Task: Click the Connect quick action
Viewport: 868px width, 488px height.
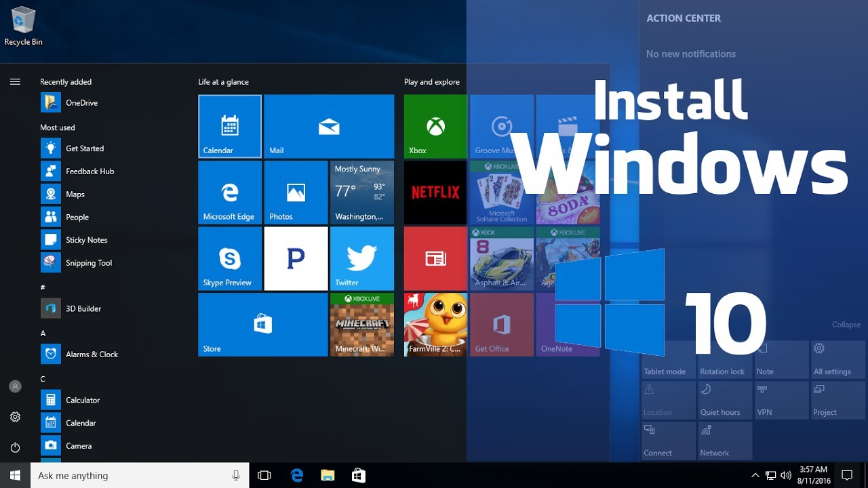Action: (668, 441)
